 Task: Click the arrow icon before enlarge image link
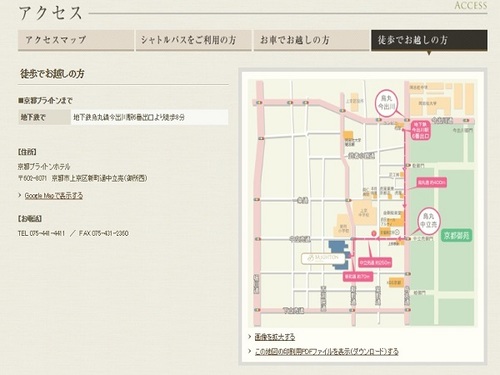250,337
